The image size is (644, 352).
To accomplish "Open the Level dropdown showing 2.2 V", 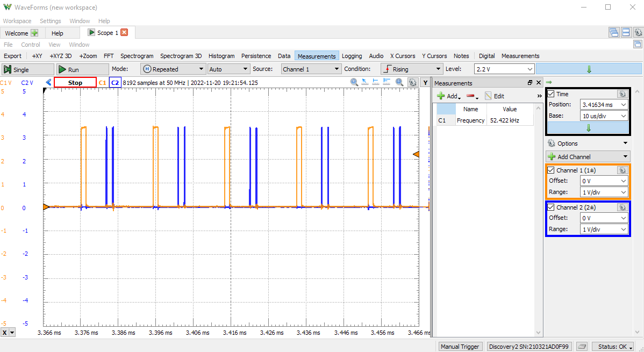I will click(504, 69).
